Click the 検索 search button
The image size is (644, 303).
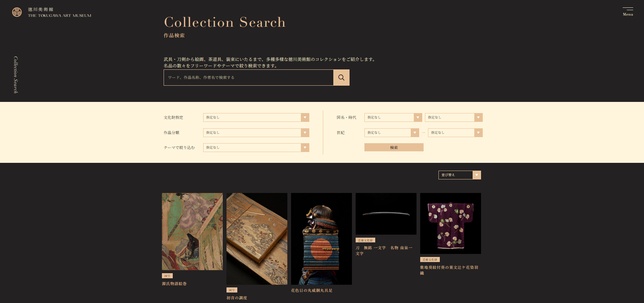pyautogui.click(x=394, y=147)
